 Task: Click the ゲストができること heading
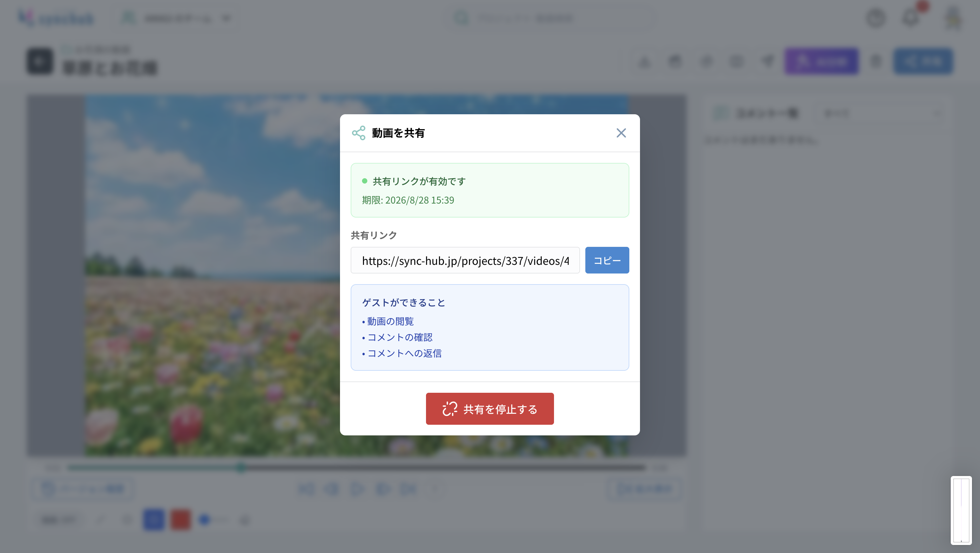pos(404,303)
